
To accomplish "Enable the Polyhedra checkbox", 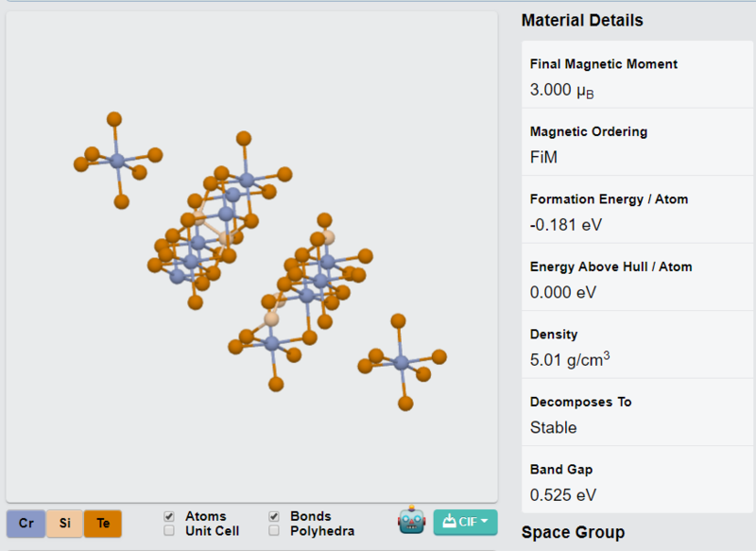I will (x=274, y=531).
